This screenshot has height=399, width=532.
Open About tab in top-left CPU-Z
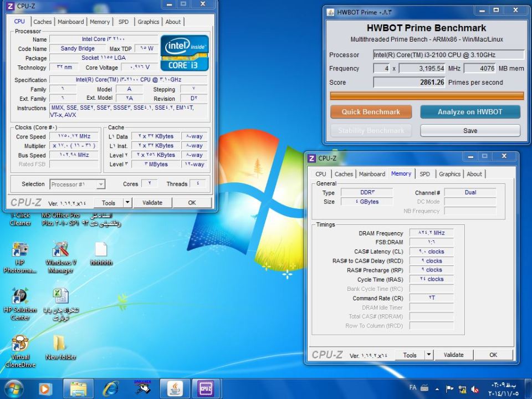173,22
